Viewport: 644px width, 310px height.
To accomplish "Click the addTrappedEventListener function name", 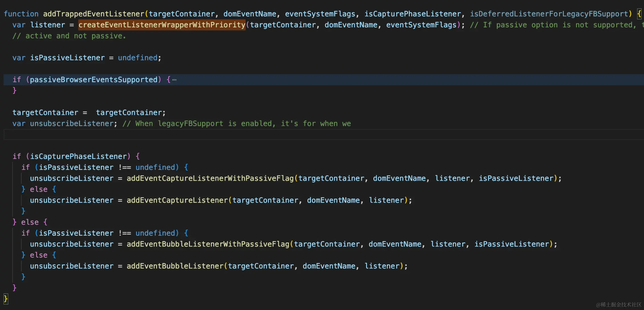I will [94, 14].
